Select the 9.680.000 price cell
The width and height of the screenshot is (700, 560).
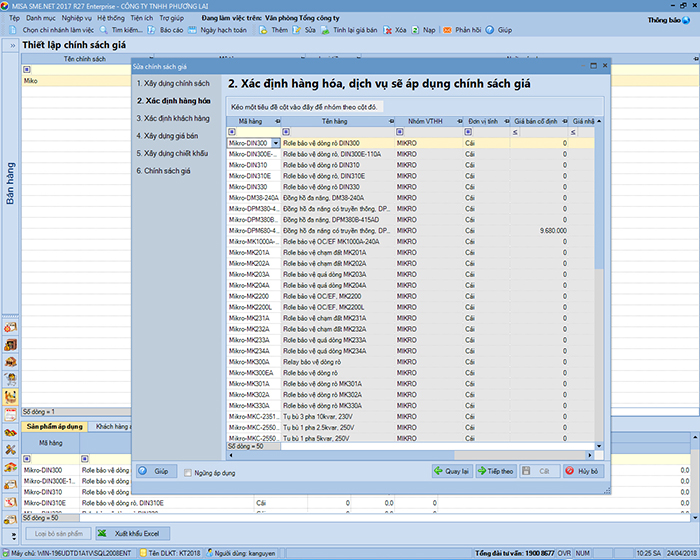point(539,231)
